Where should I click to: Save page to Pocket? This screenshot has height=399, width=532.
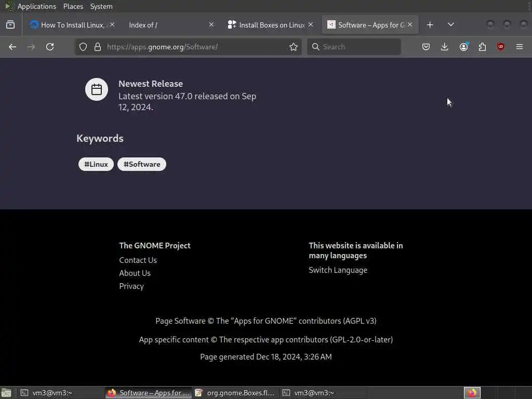tap(426, 47)
